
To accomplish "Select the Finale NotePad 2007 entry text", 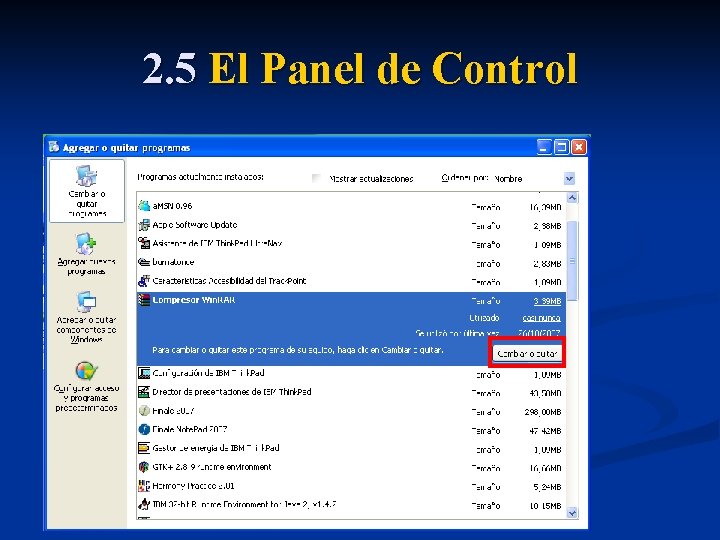I will pos(190,429).
